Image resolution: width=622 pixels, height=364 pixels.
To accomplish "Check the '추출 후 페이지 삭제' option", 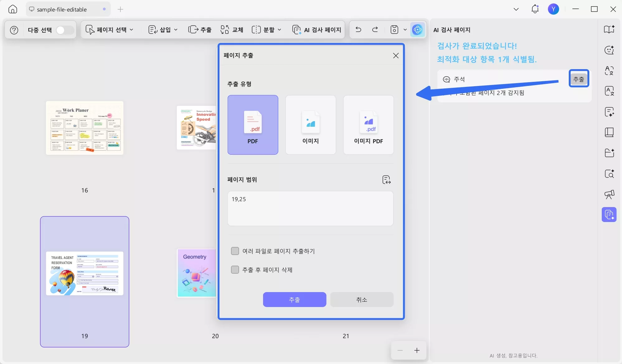I will [235, 270].
